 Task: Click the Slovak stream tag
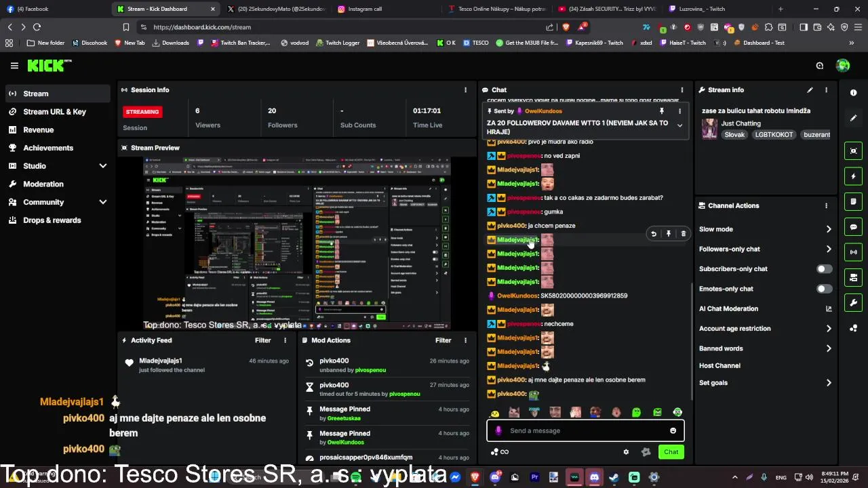click(x=734, y=134)
